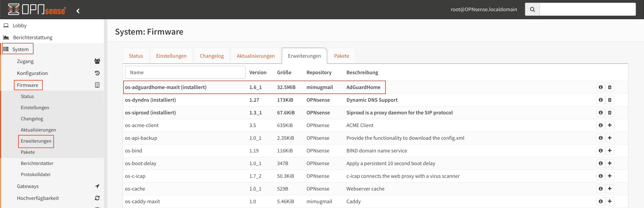Click the OPNsense logo

pos(37,9)
